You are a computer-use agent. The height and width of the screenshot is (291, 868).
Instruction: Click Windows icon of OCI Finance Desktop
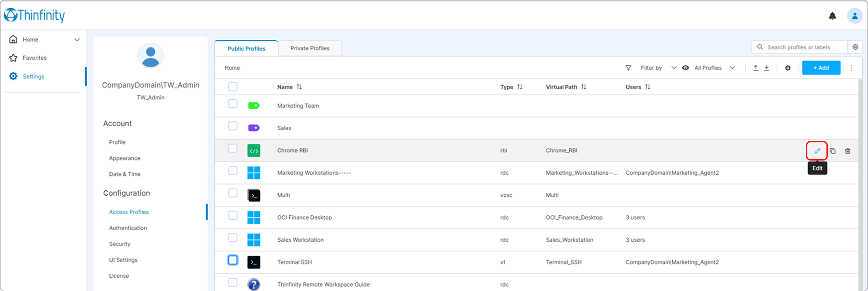coord(254,218)
